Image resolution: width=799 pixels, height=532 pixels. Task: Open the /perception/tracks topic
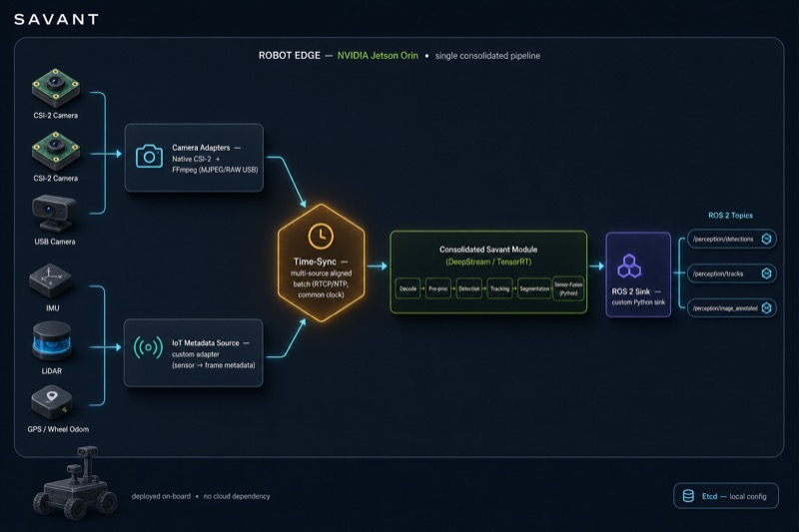[x=732, y=273]
